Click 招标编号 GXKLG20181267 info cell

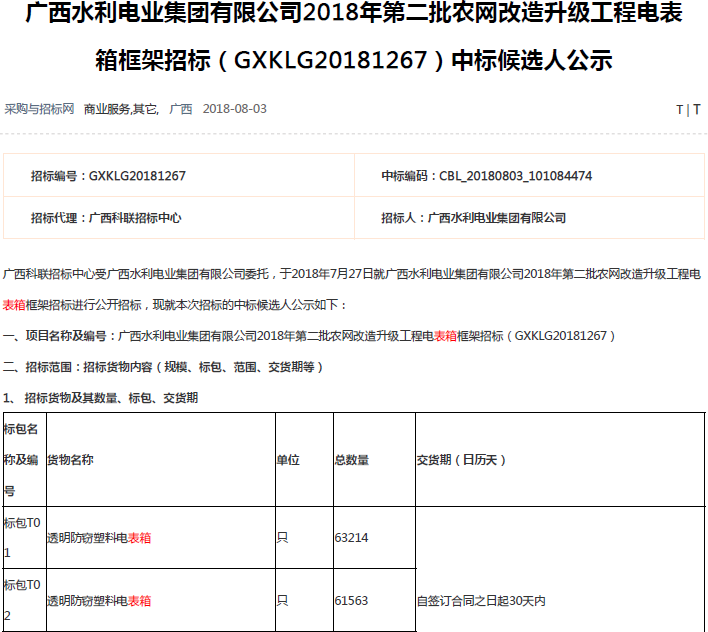click(108, 176)
